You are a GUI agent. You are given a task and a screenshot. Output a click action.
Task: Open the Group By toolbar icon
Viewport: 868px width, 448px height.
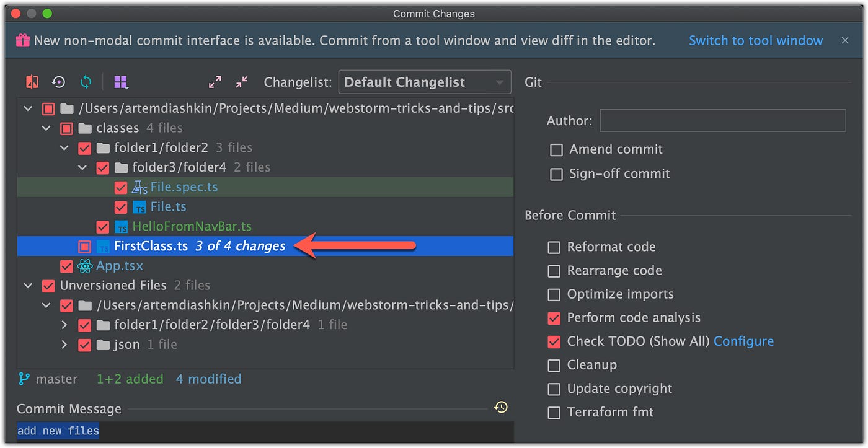coord(121,82)
